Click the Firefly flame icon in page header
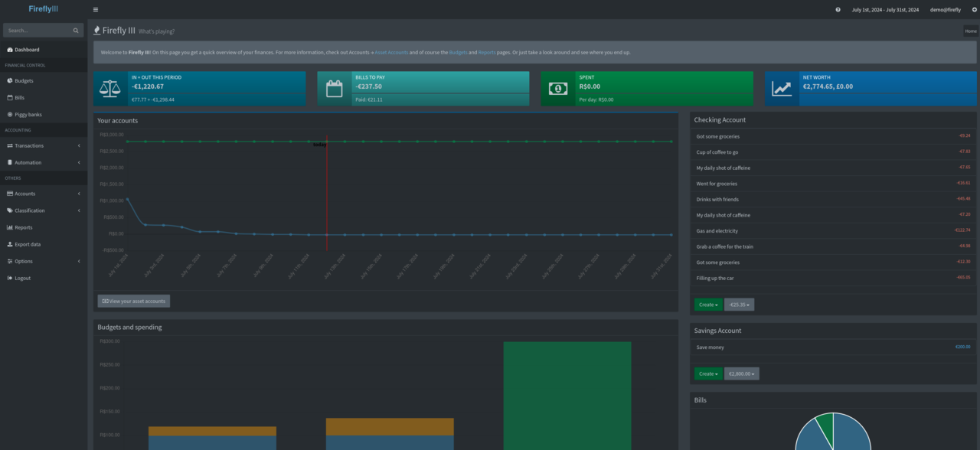This screenshot has width=980, height=450. click(x=96, y=31)
